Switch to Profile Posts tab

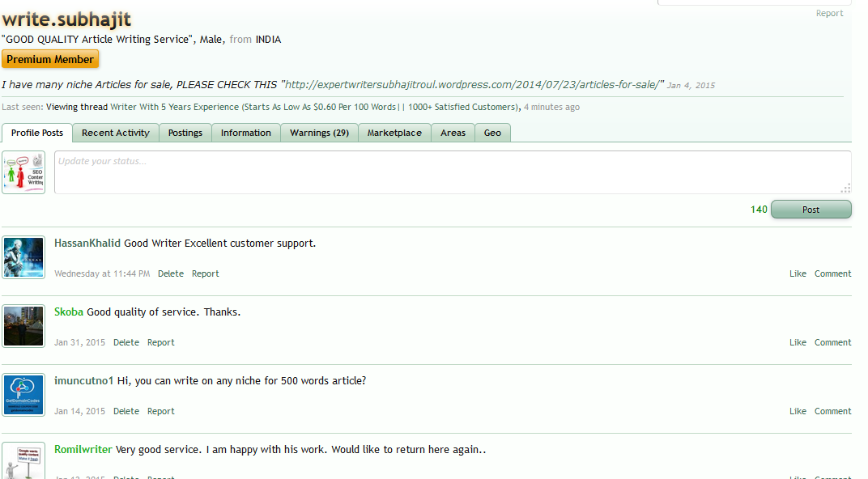click(37, 133)
